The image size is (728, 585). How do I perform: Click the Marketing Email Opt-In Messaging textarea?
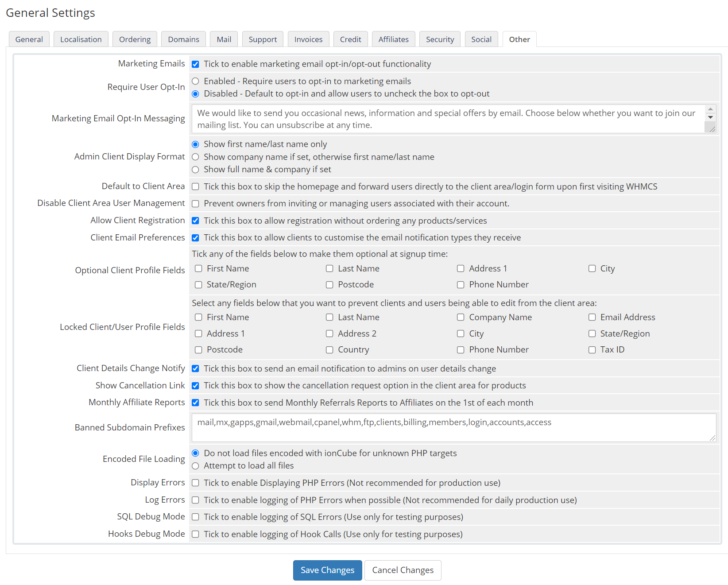(x=447, y=119)
